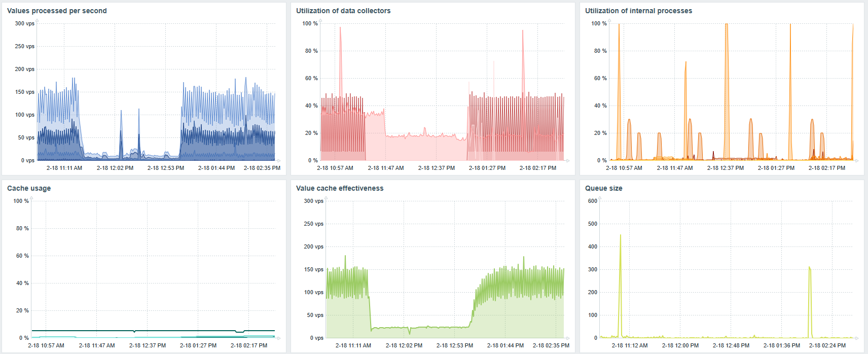
Task: Click the Utilization of internal processes title
Action: [638, 11]
